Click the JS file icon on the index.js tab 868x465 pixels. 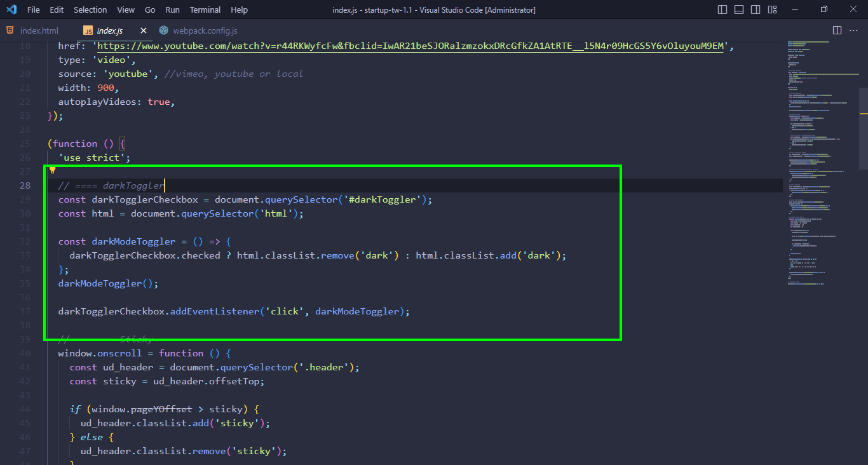(89, 30)
